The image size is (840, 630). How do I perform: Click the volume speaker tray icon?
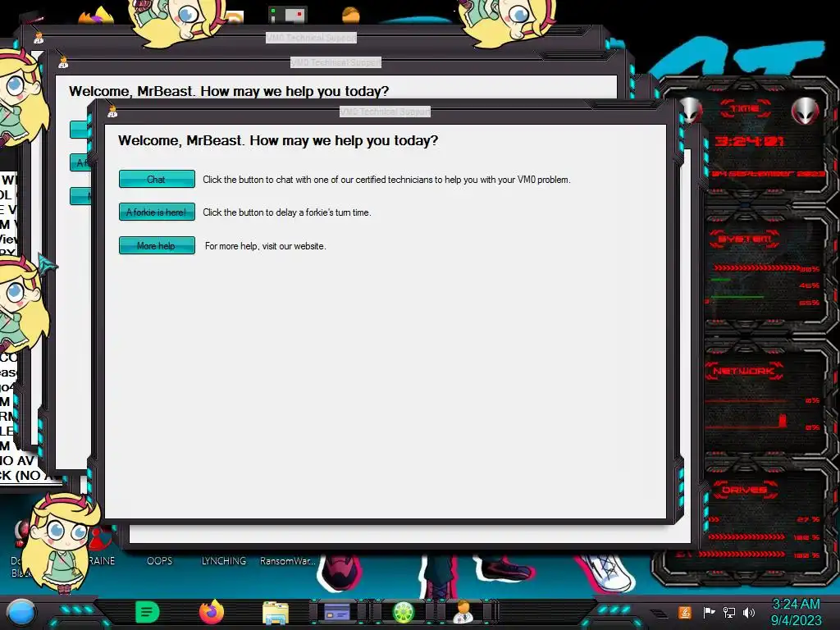click(749, 612)
